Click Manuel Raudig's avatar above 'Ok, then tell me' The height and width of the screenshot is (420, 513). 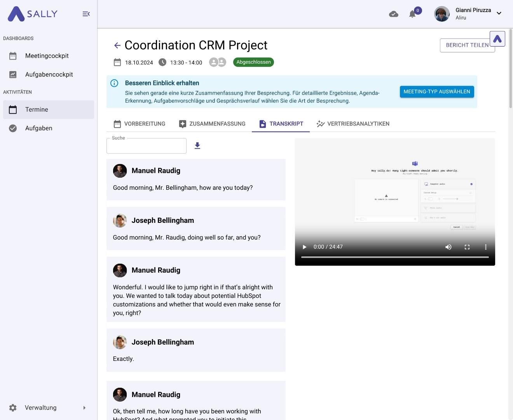[x=120, y=395]
